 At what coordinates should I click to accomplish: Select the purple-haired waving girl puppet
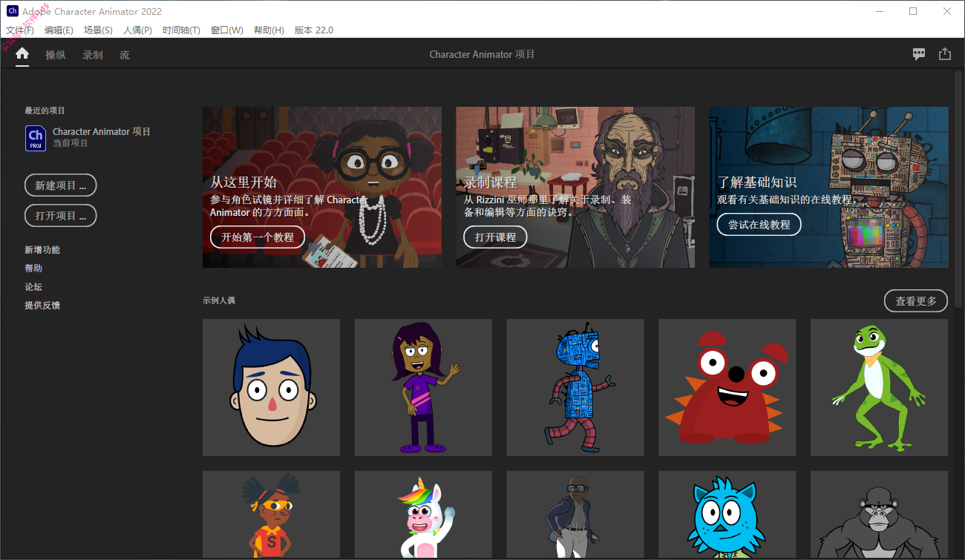coord(423,387)
